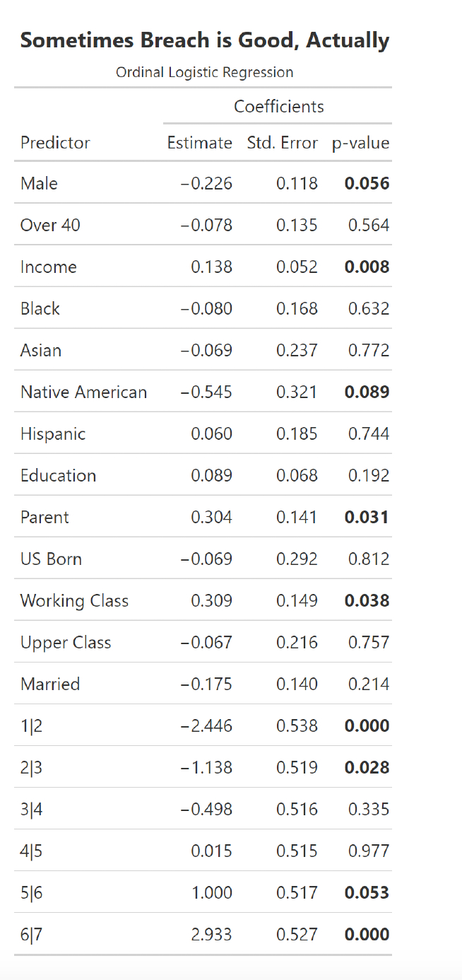Select the bold 0.008 p-value for Income
This screenshot has height=980, width=462.
[367, 267]
